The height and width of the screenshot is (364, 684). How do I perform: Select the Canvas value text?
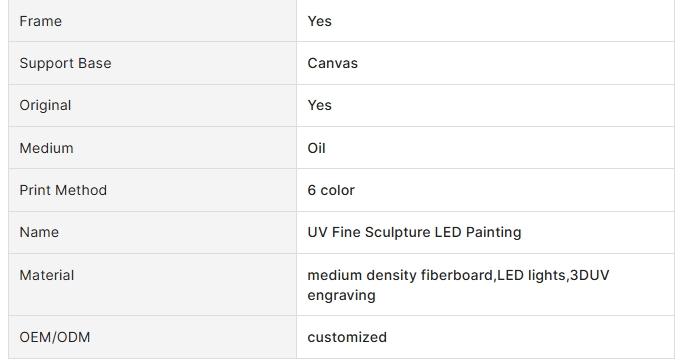tap(332, 63)
